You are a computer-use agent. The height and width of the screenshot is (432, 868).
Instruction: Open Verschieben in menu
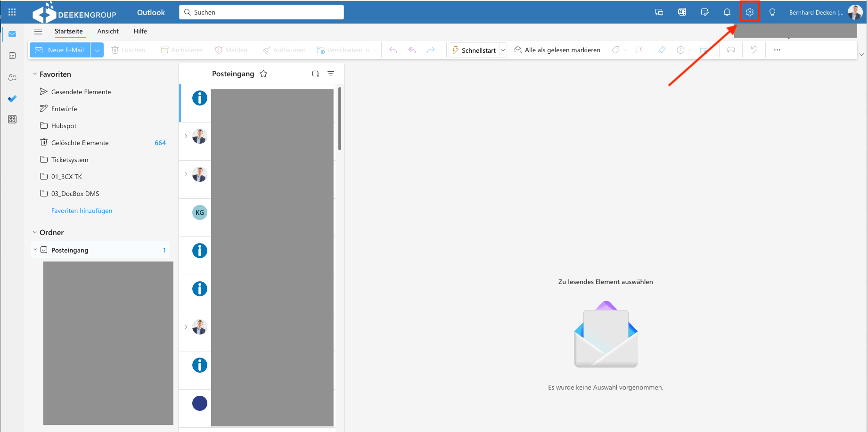coord(346,50)
